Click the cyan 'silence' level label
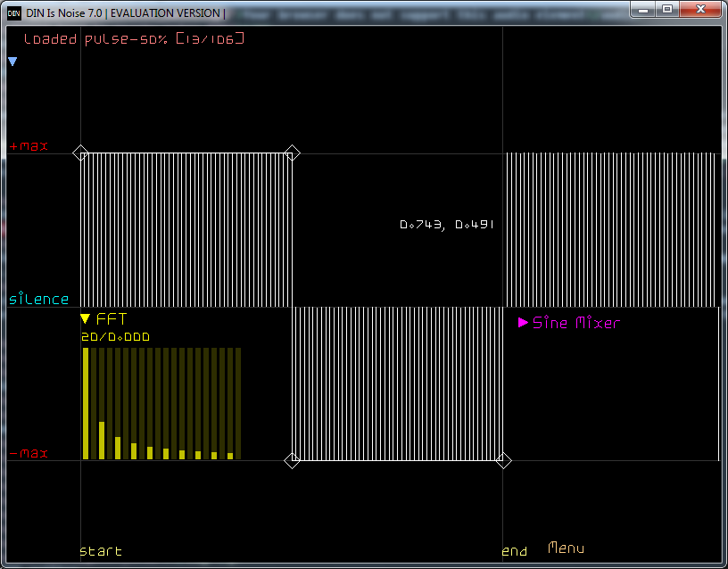This screenshot has width=728, height=569. tap(39, 299)
